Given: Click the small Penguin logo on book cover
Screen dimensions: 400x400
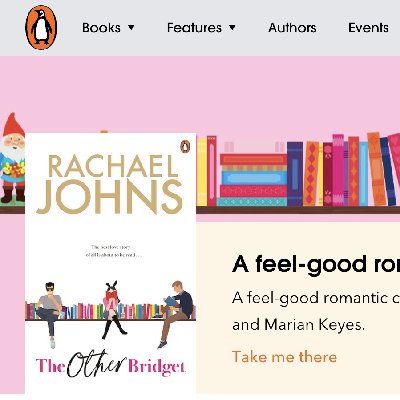Looking at the screenshot, I should pos(185,146).
